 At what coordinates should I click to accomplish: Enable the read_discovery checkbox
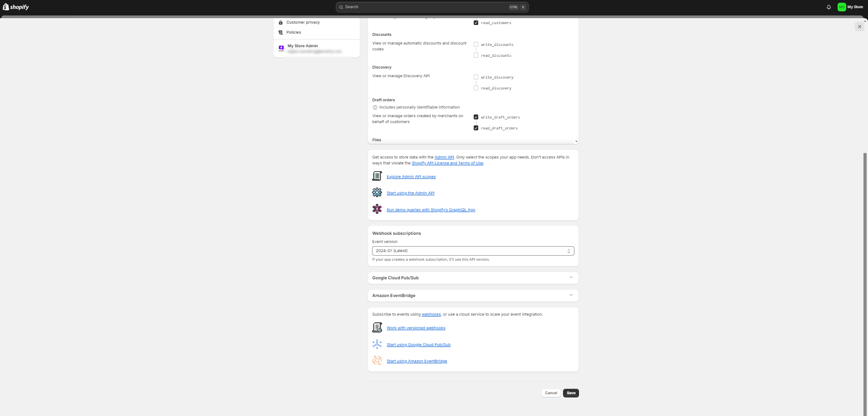pos(476,88)
